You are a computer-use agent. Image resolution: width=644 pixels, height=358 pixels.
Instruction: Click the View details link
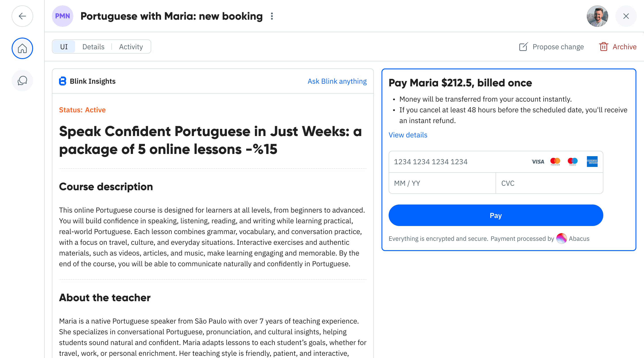point(408,135)
